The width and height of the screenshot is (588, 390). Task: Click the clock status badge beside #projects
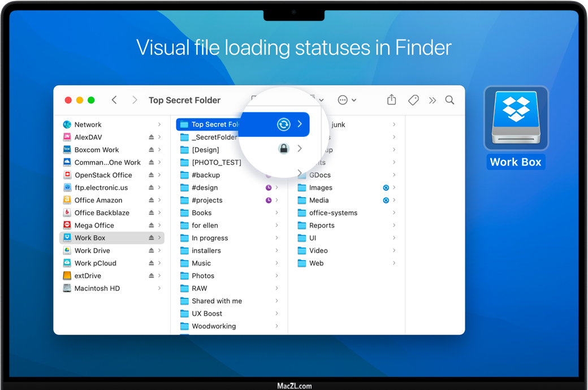[x=269, y=200]
